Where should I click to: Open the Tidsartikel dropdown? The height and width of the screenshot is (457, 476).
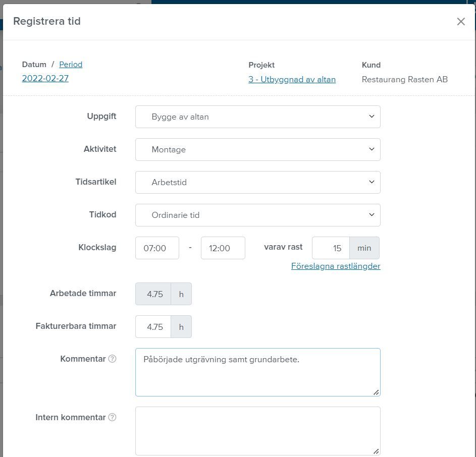257,182
